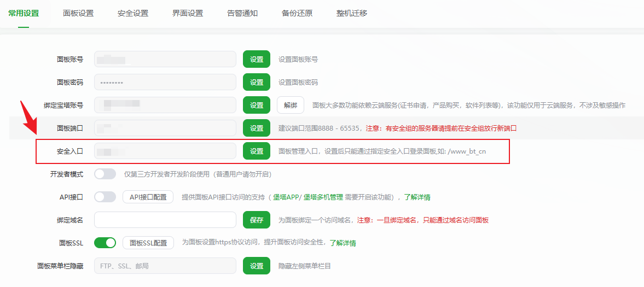This screenshot has width=644, height=287.
Task: Switch to the 面板设置 tab
Action: click(78, 13)
